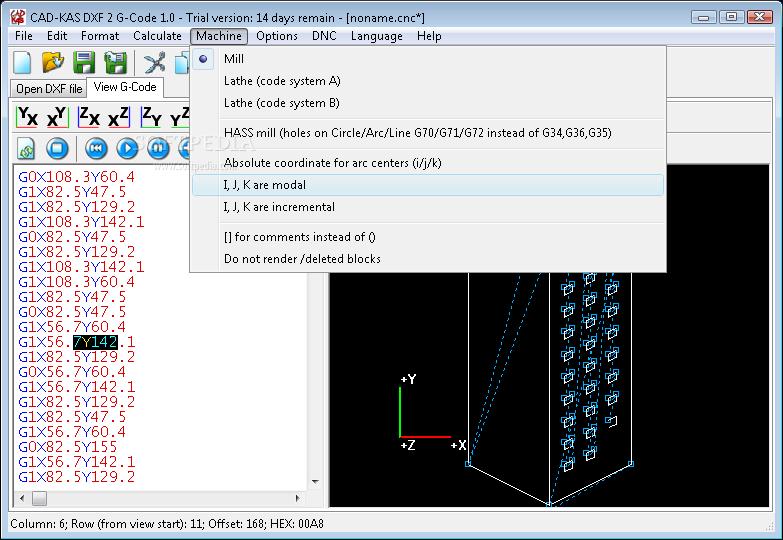Choose Lathe (code system B)

427,103
